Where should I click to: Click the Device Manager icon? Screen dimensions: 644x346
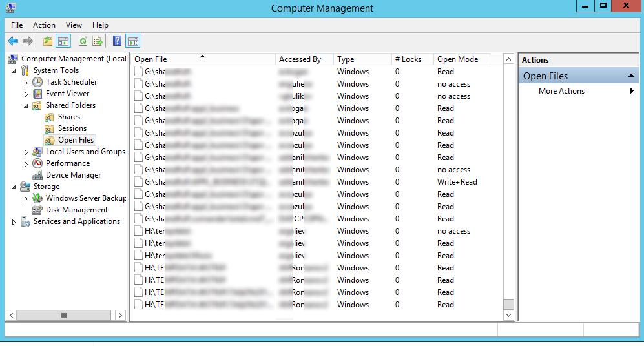pyautogui.click(x=37, y=175)
